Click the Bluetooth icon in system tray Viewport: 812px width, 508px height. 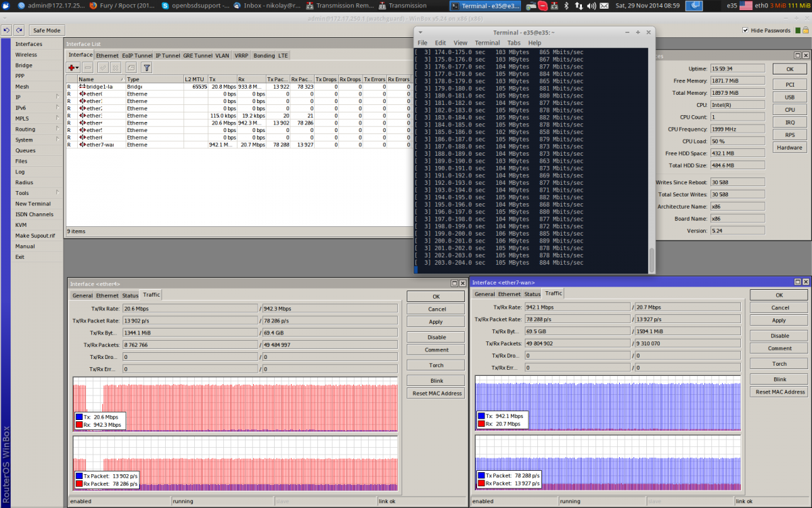tap(567, 5)
